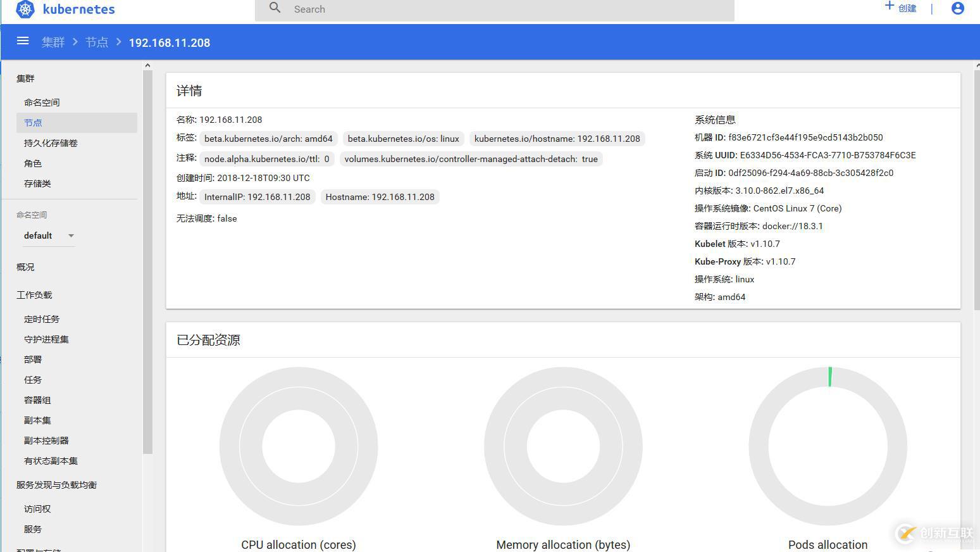Open 持久化存储卷 from the cluster menu

coord(50,142)
